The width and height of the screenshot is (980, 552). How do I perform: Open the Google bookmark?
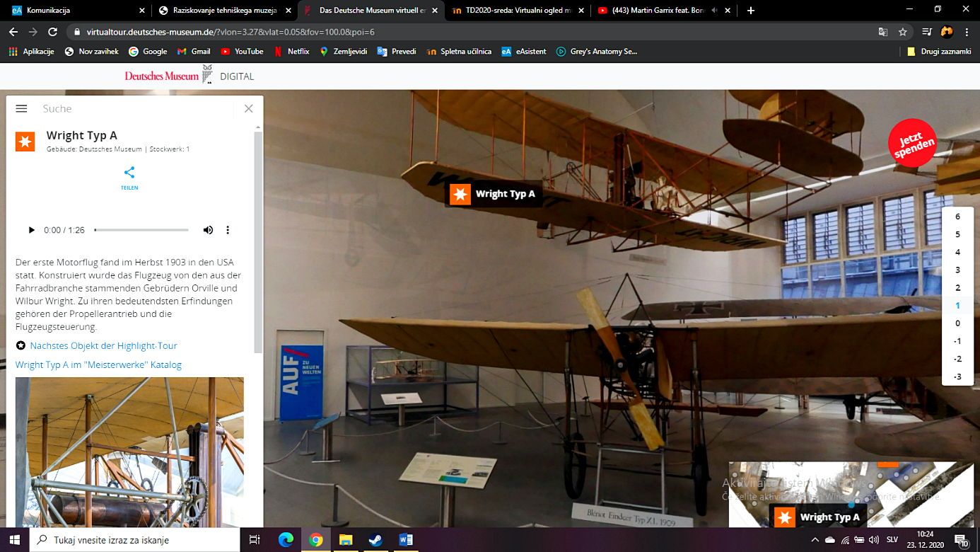[148, 51]
